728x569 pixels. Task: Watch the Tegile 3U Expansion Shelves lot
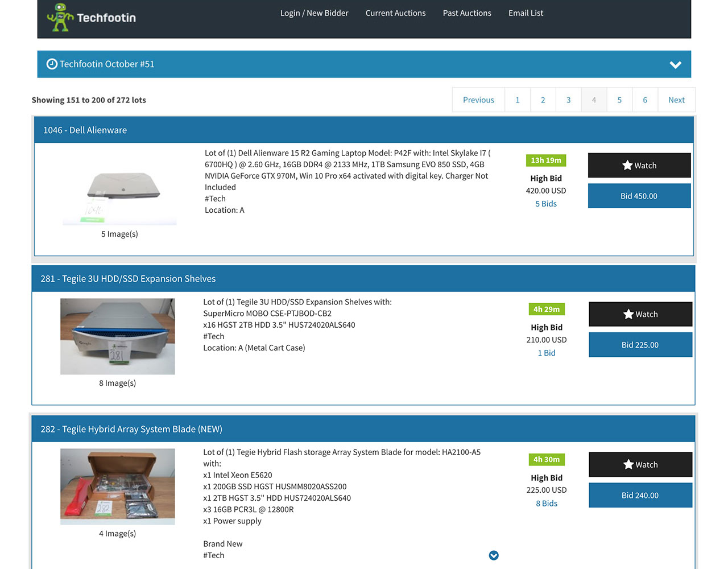pyautogui.click(x=640, y=314)
